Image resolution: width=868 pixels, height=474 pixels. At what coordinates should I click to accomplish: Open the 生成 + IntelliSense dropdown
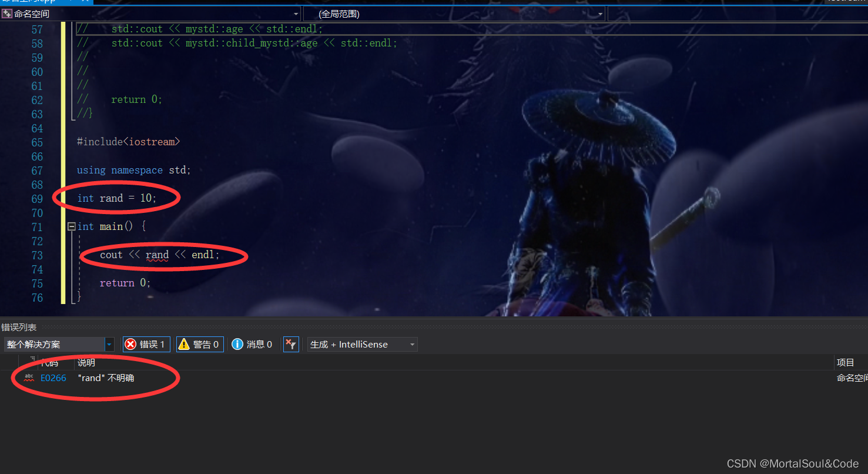[363, 344]
